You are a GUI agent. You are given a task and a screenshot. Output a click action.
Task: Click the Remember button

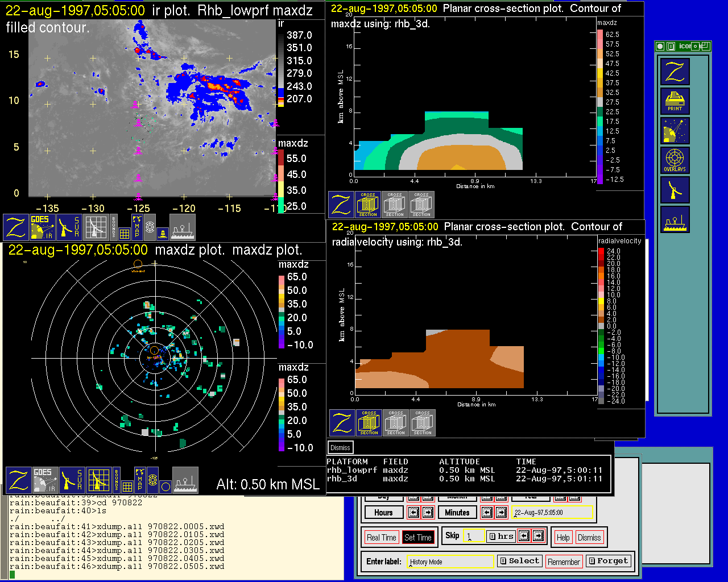pyautogui.click(x=564, y=562)
